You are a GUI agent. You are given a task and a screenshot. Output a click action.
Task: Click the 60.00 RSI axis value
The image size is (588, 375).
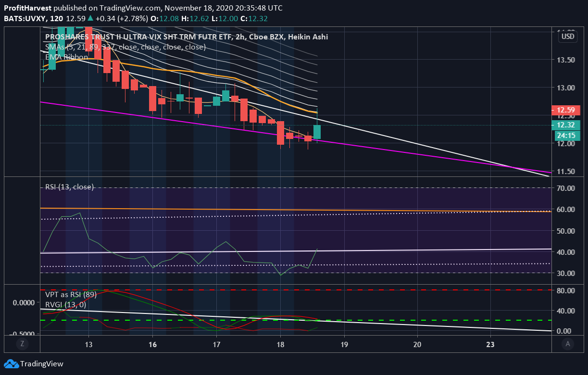(566, 209)
